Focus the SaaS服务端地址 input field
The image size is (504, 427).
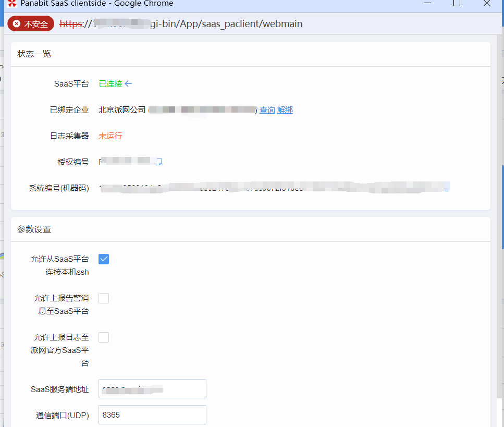point(152,389)
